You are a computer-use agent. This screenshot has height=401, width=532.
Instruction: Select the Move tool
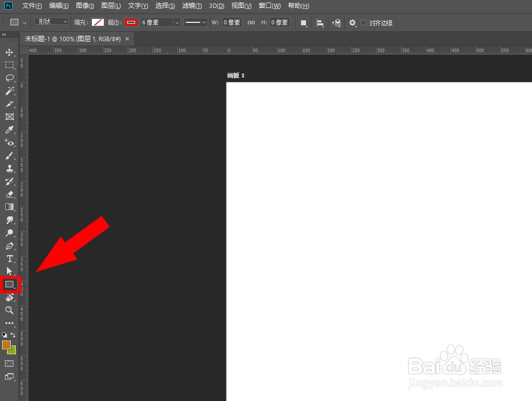9,52
